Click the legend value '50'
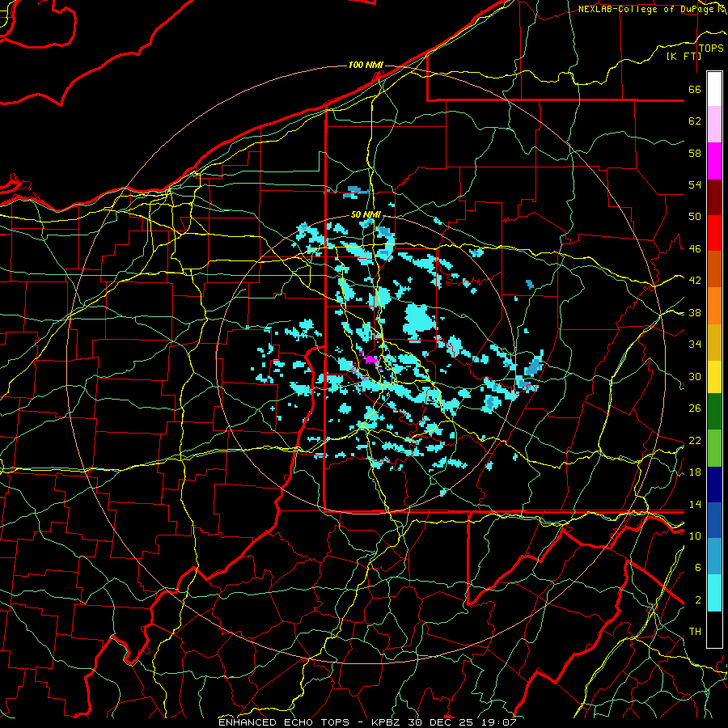 click(x=695, y=217)
